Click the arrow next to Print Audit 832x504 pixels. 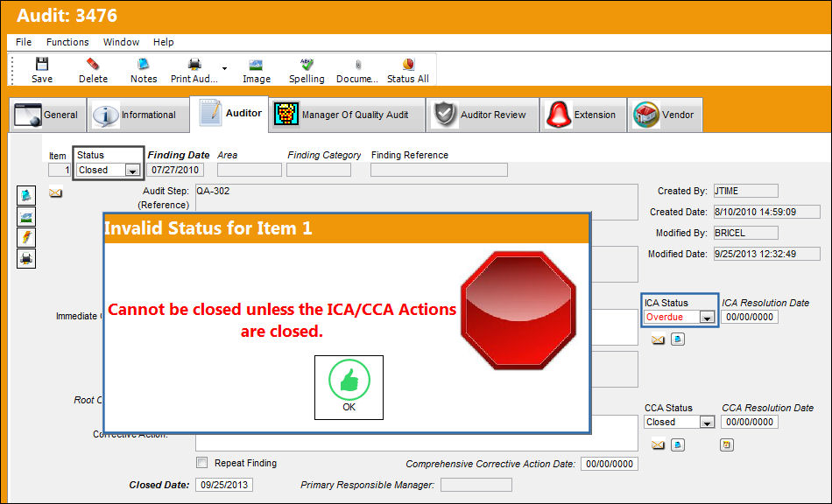pyautogui.click(x=224, y=68)
